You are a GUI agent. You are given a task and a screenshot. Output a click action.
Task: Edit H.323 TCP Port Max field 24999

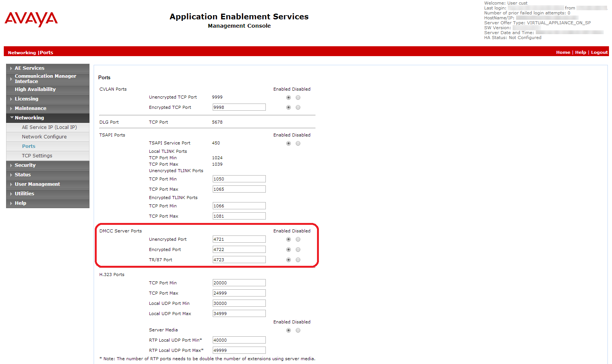pyautogui.click(x=239, y=293)
